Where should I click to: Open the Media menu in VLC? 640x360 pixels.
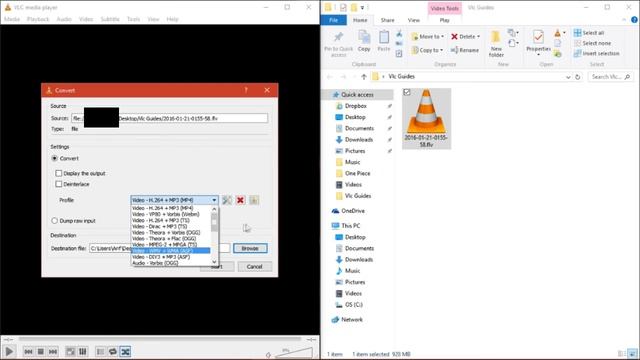pyautogui.click(x=12, y=19)
